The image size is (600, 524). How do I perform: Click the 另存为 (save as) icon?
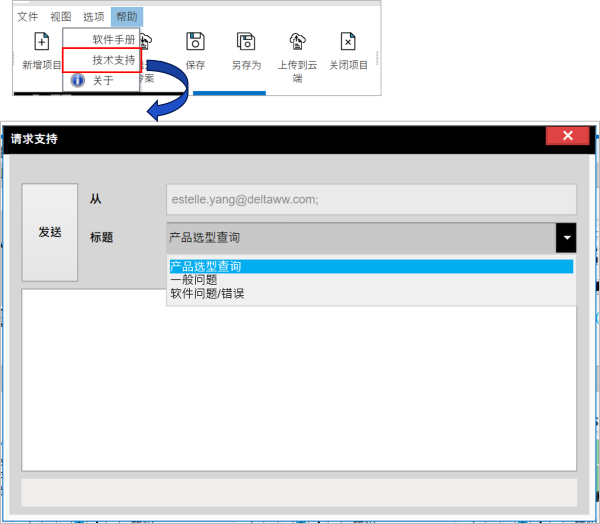(246, 42)
